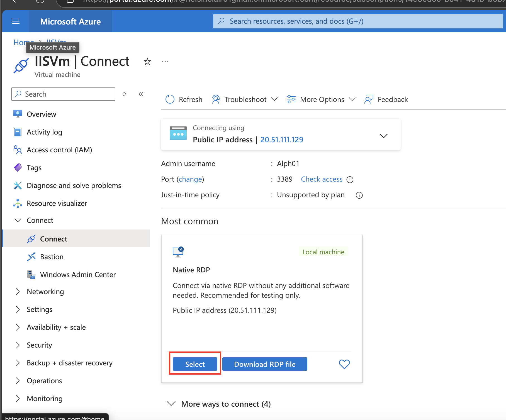506x420 pixels.
Task: Click the Alph01 admin username value
Action: click(x=288, y=163)
